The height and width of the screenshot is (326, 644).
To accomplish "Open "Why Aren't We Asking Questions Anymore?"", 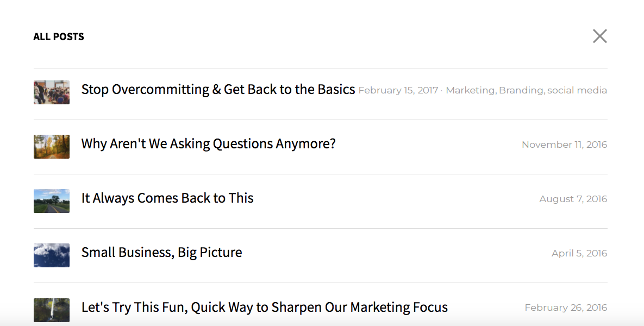I will [208, 143].
